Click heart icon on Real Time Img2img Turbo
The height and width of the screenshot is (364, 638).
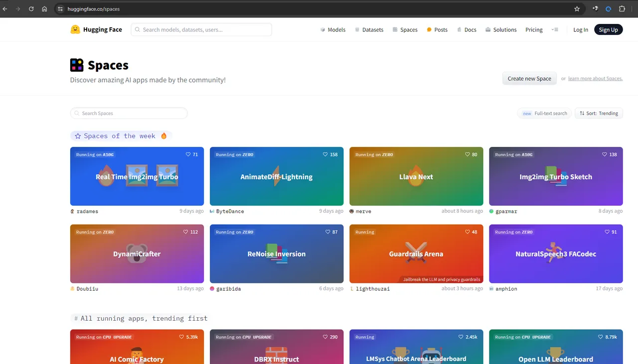tap(188, 154)
